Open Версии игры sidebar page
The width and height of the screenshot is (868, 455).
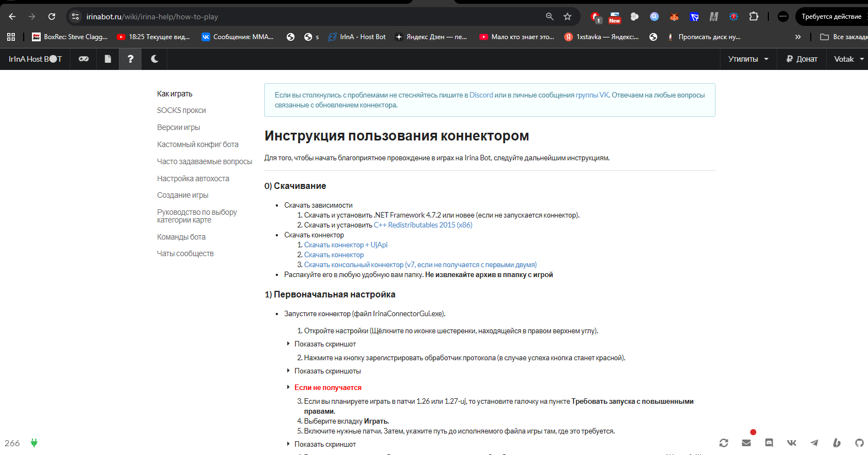178,128
